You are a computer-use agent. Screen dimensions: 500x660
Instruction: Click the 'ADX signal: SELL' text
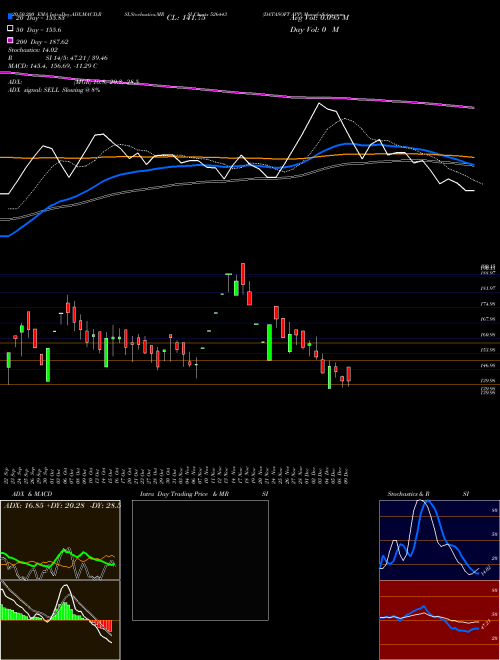pyautogui.click(x=54, y=90)
